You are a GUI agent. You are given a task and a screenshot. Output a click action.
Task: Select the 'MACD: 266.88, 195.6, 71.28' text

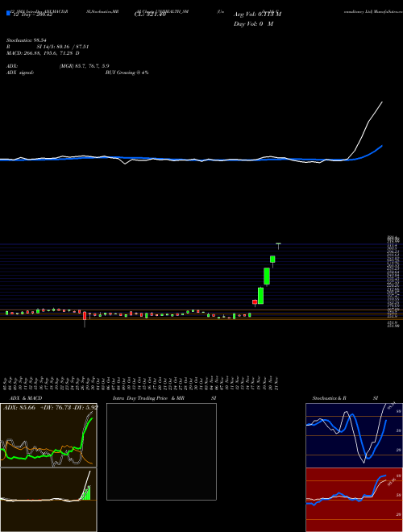click(x=39, y=53)
